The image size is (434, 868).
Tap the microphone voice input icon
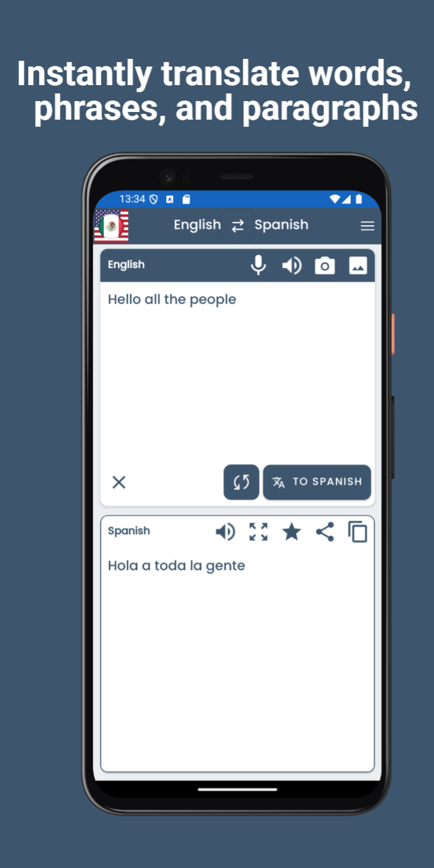pos(258,265)
